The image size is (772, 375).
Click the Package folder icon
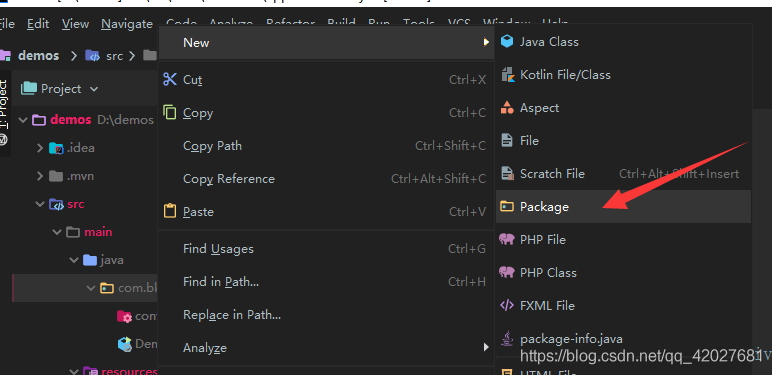click(x=507, y=207)
